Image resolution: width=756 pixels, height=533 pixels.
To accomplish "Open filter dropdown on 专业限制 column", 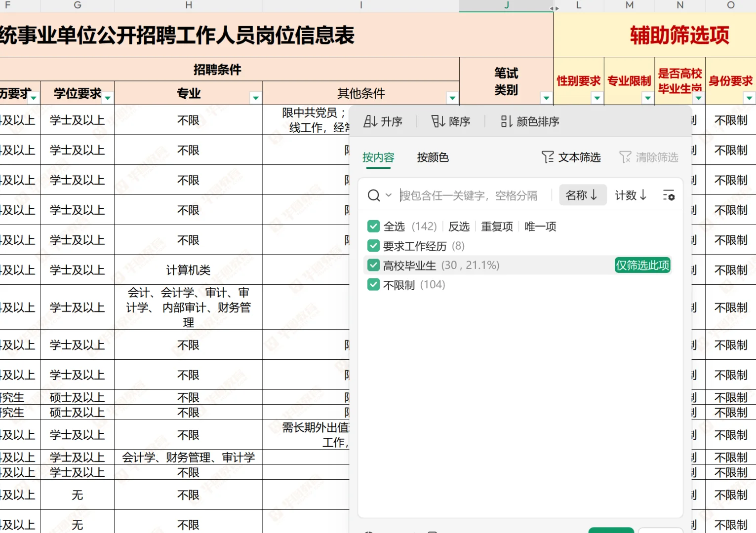I will 648,98.
